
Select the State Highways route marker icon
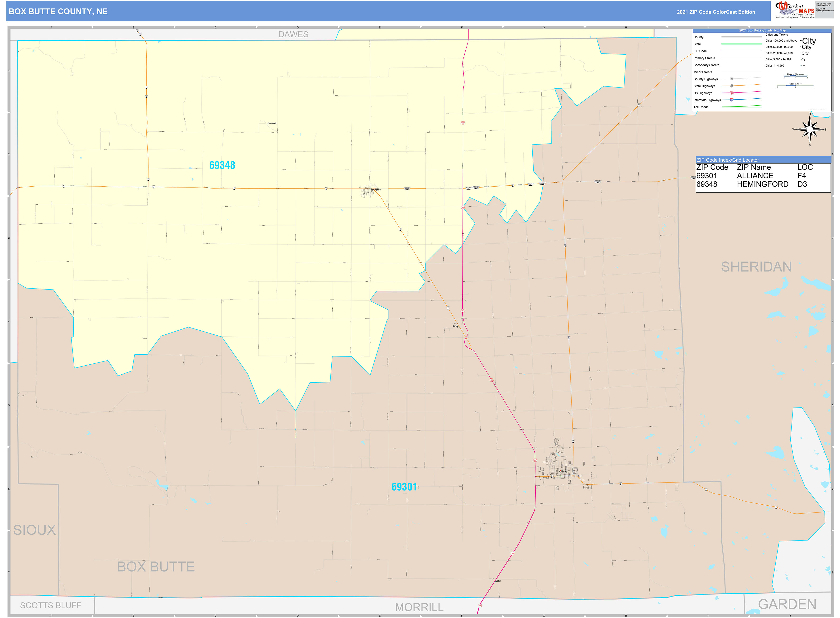732,86
